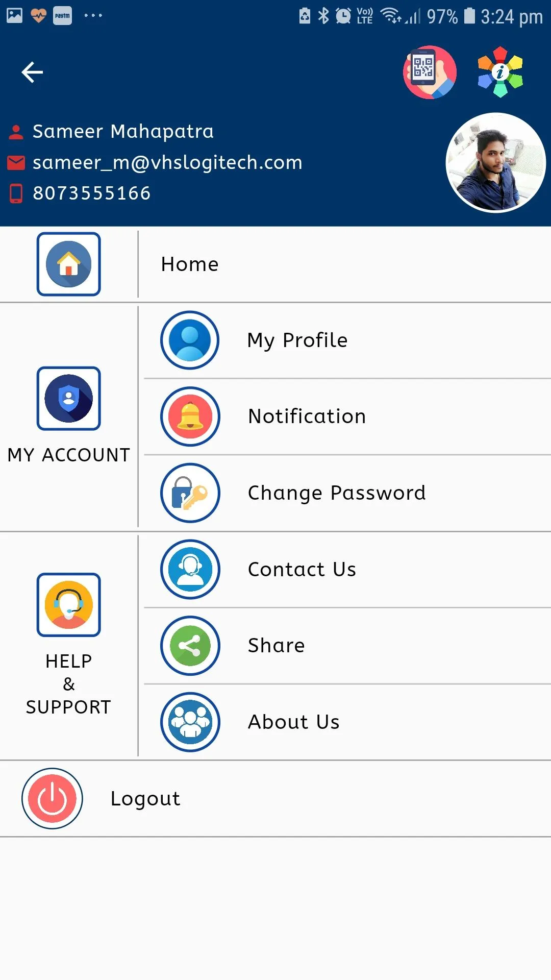The width and height of the screenshot is (551, 980).
Task: Go to My Profile
Action: [x=297, y=340]
